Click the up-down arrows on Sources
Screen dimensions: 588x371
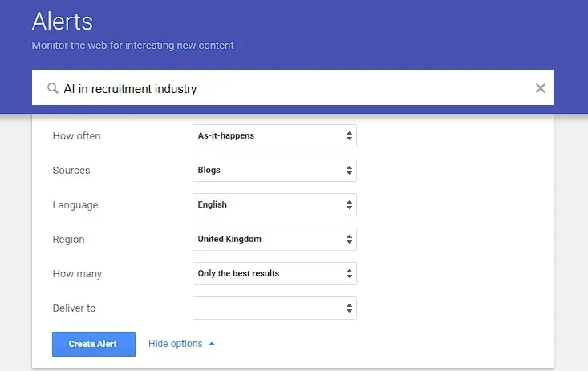click(349, 170)
